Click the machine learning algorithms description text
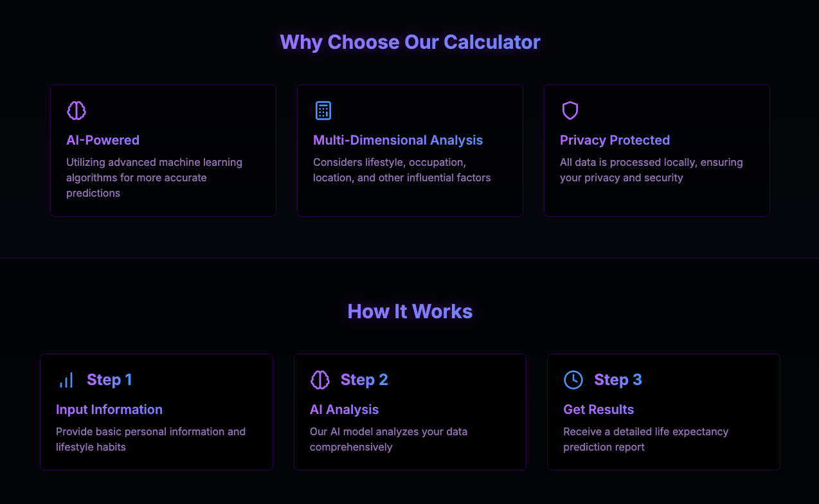Viewport: 819px width, 504px height. click(154, 177)
